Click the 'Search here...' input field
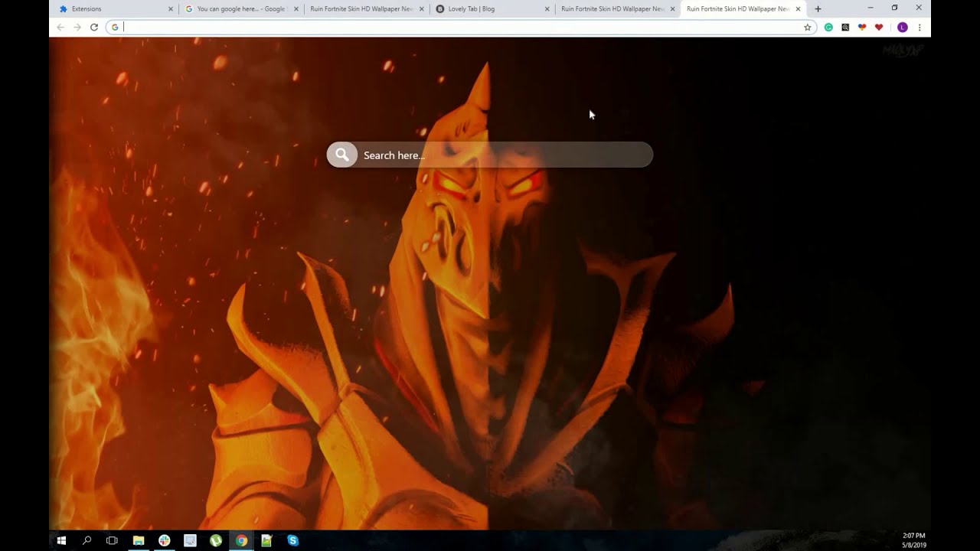 [x=490, y=155]
